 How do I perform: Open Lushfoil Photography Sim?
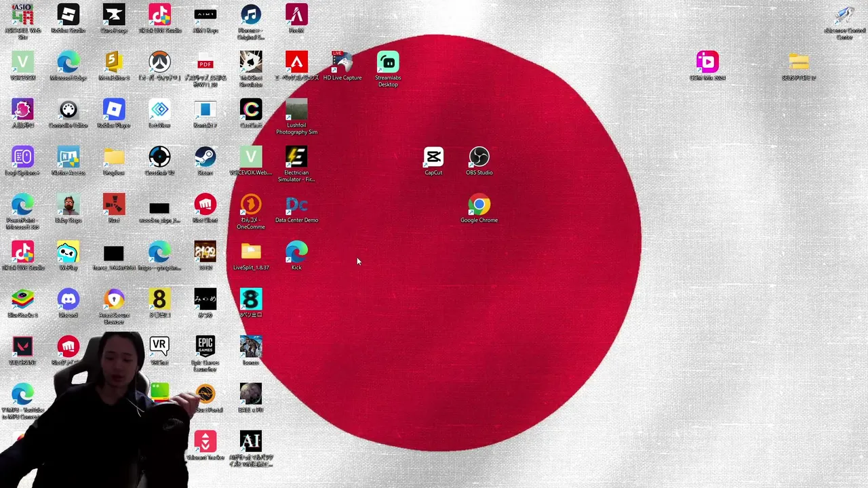[296, 110]
